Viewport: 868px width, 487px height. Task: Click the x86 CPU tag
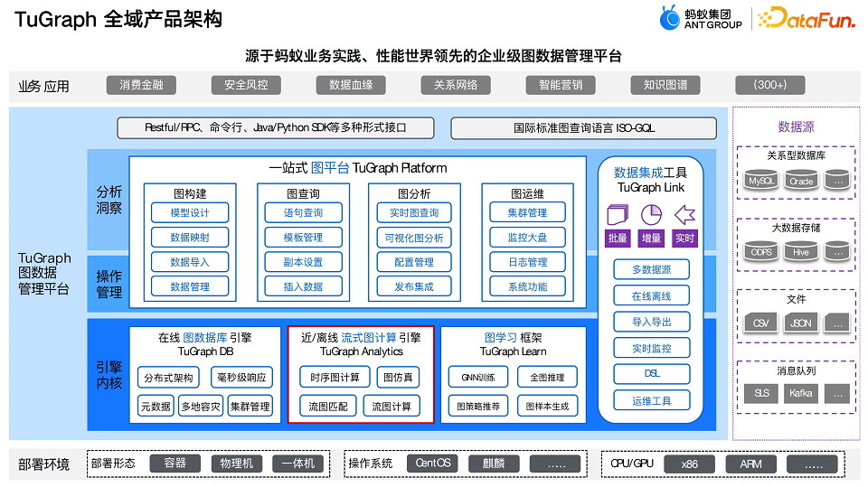(x=690, y=464)
